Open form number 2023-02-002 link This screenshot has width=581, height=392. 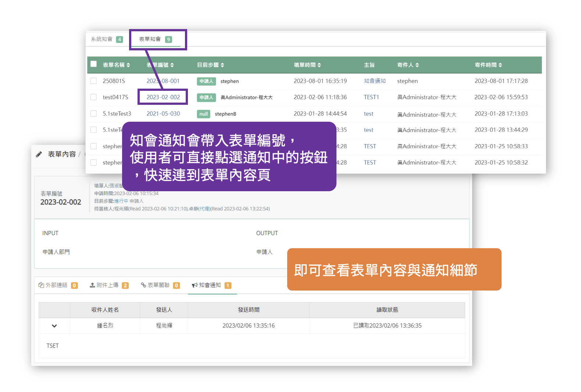[x=163, y=97]
